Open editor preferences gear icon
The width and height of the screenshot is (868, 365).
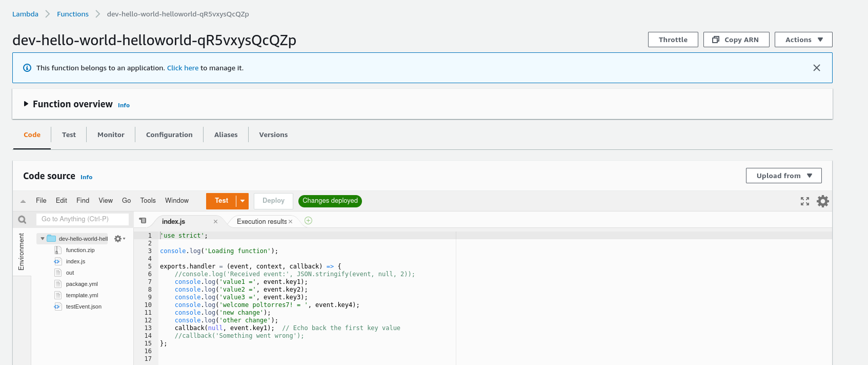pos(823,201)
